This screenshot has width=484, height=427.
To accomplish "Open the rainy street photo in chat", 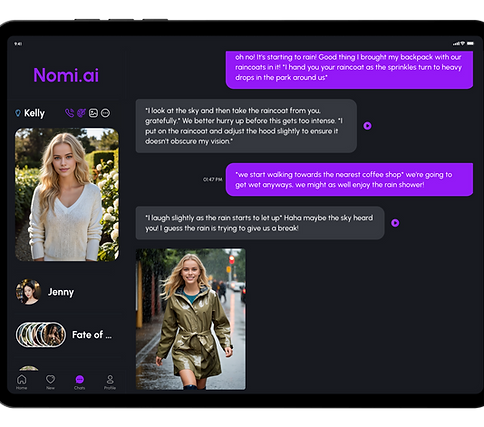I will pyautogui.click(x=191, y=319).
